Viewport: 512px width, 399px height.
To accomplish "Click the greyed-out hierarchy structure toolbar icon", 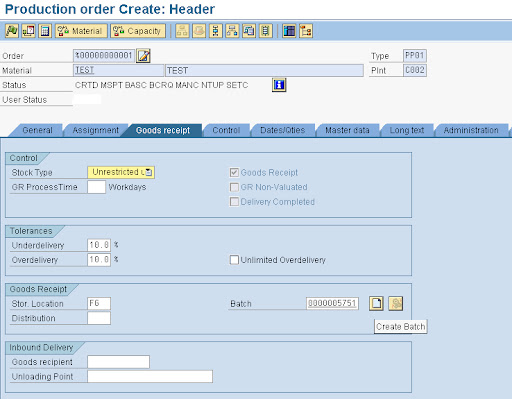I will (182, 31).
